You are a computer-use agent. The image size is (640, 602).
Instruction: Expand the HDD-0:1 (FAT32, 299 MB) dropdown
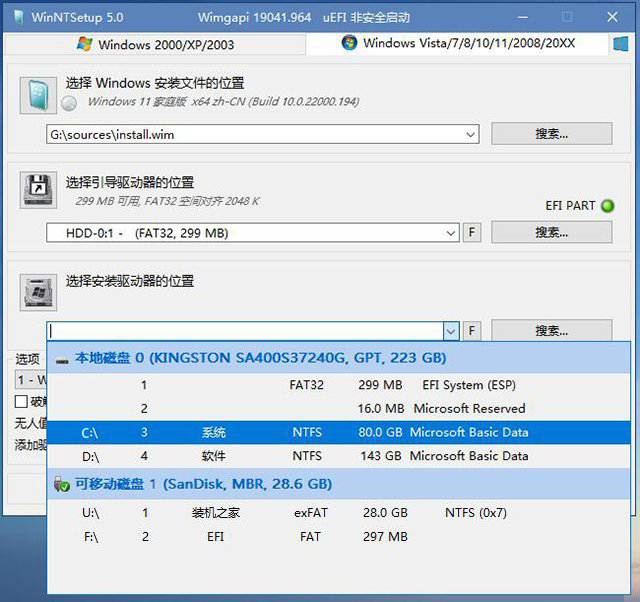tap(451, 233)
